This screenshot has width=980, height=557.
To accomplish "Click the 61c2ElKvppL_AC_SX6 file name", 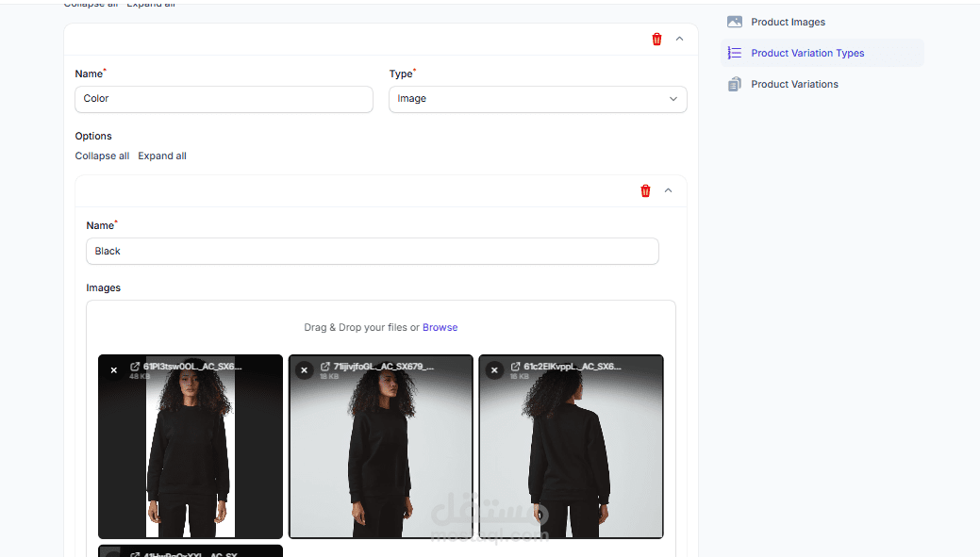I will point(573,367).
